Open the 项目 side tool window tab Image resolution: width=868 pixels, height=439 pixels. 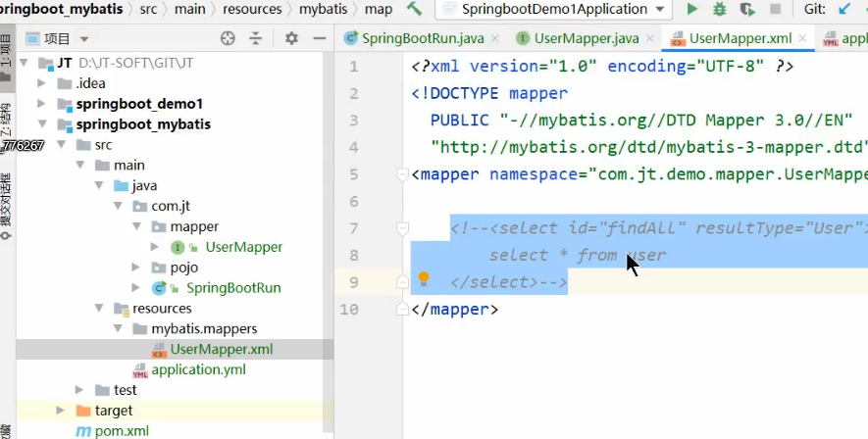(x=7, y=58)
